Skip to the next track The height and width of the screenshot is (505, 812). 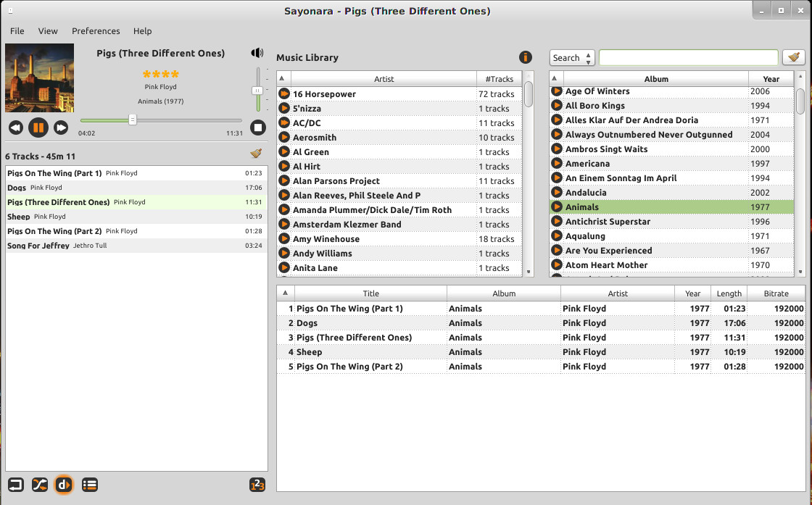coord(61,128)
